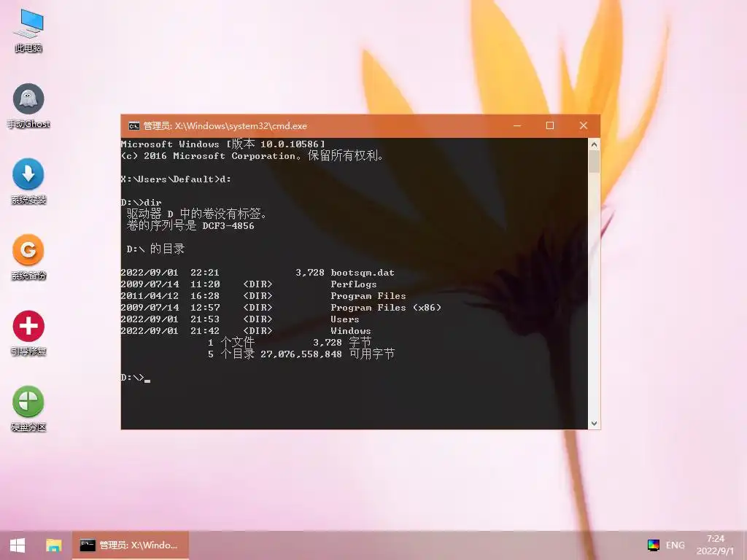Click the Users directory entry
Viewport: 747px width, 560px height.
click(x=345, y=319)
